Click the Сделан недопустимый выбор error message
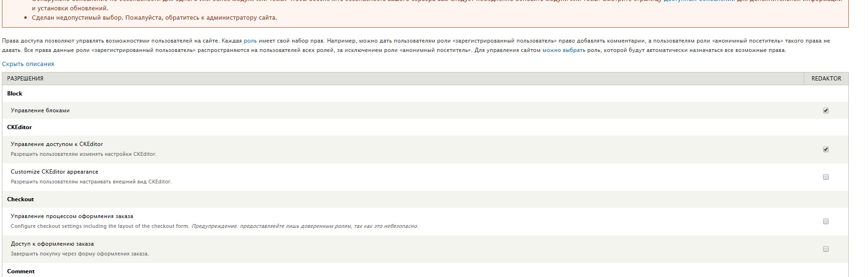 (x=154, y=18)
